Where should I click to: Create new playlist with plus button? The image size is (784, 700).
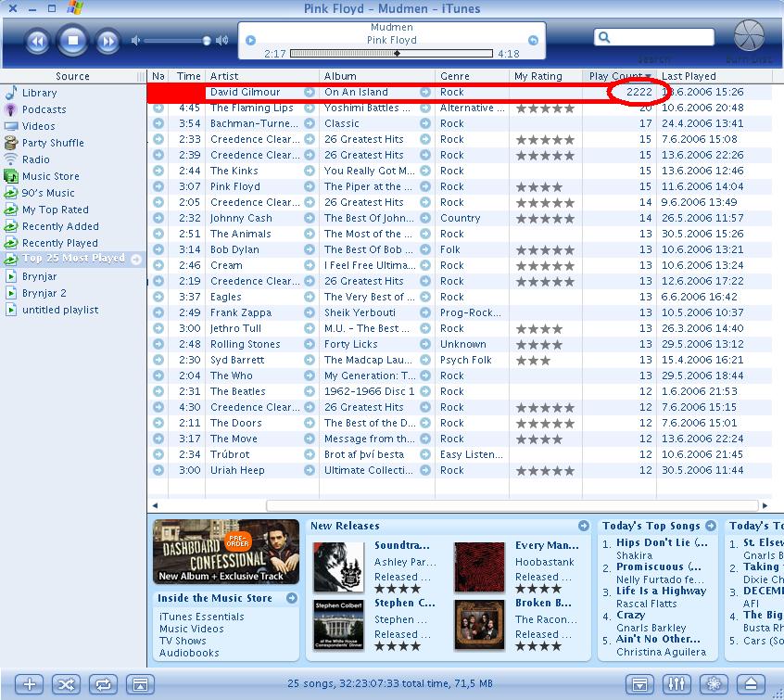pos(29,684)
